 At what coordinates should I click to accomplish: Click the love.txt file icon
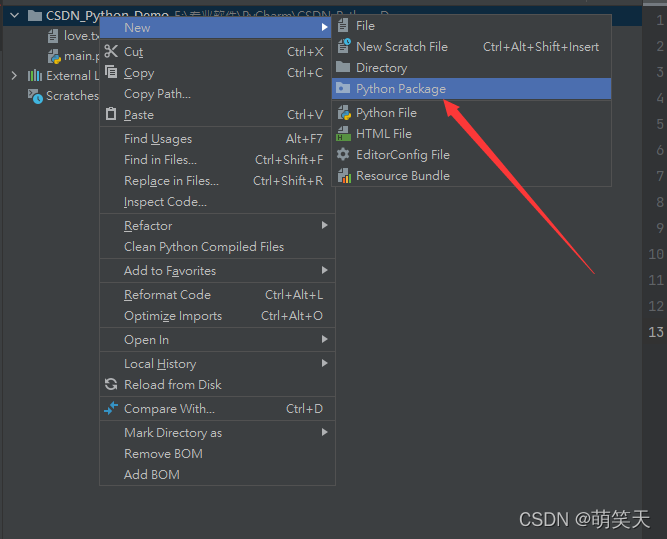tap(53, 36)
